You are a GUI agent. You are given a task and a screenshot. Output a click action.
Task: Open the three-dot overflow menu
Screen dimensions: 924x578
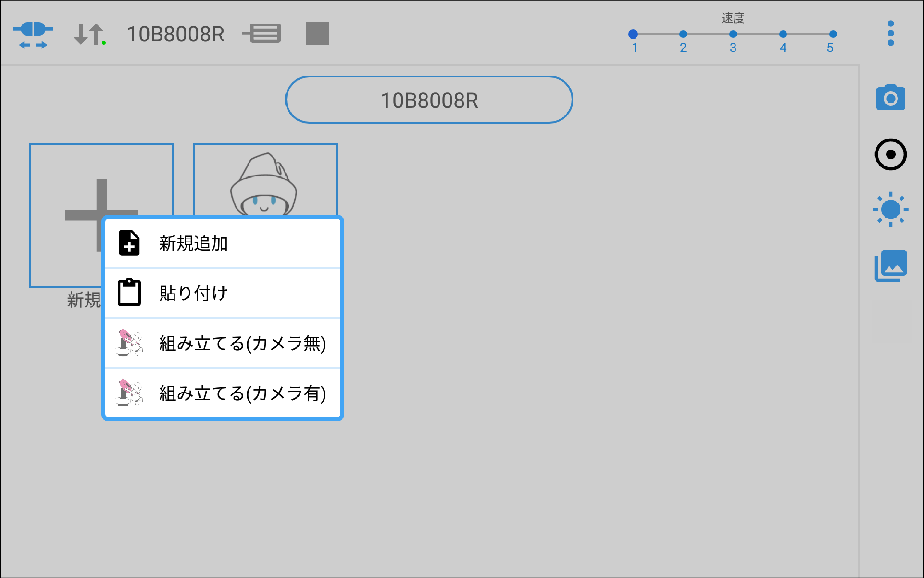(890, 33)
